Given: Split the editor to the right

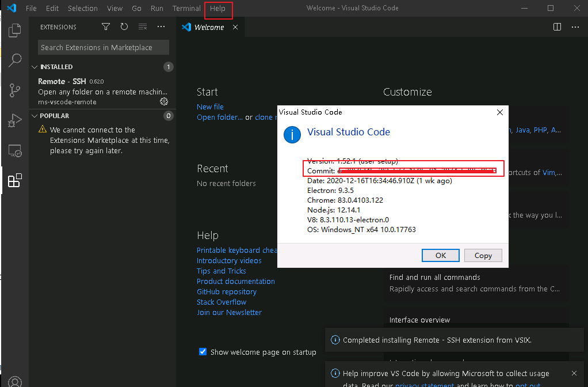Looking at the screenshot, I should 558,27.
